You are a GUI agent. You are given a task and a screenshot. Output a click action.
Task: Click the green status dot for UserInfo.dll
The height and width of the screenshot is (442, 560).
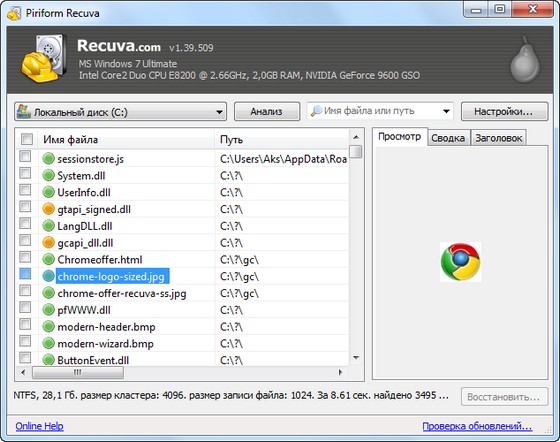point(48,192)
